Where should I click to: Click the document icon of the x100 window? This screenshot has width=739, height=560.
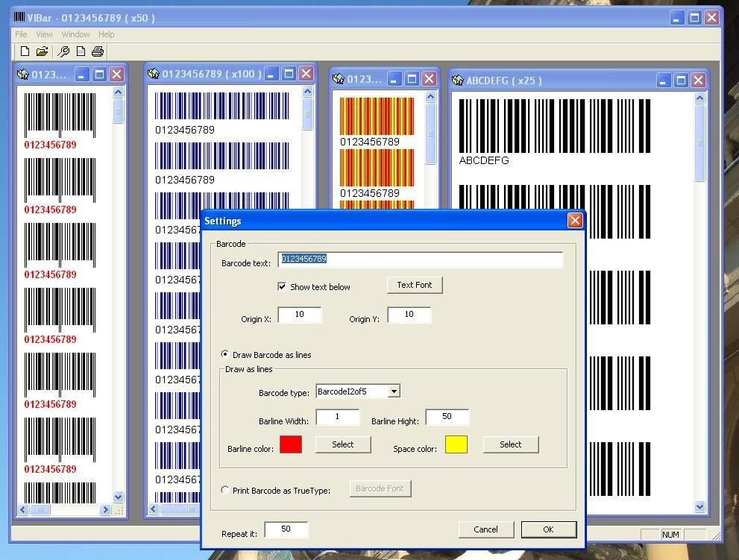click(x=153, y=74)
